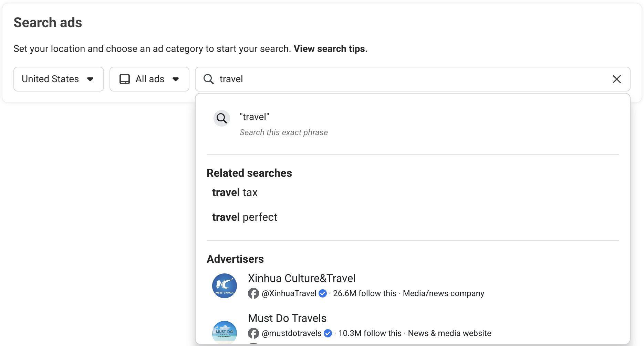Click the book icon in the All ads filter

coord(125,79)
